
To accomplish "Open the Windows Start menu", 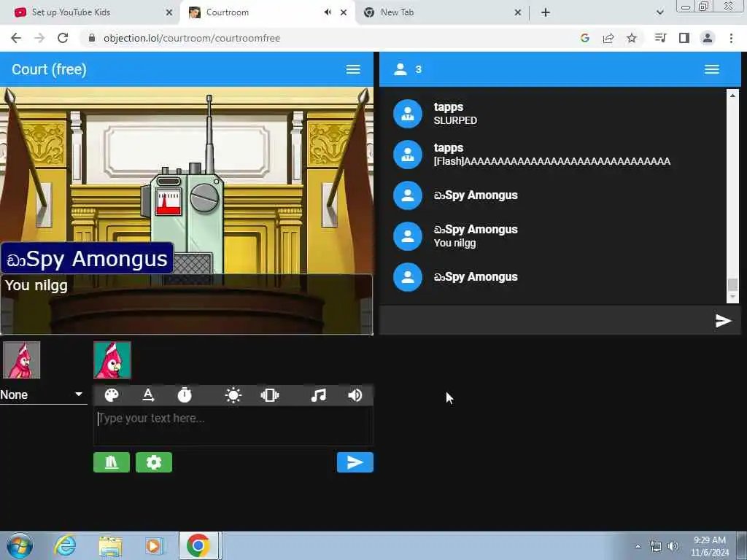I will pyautogui.click(x=20, y=545).
